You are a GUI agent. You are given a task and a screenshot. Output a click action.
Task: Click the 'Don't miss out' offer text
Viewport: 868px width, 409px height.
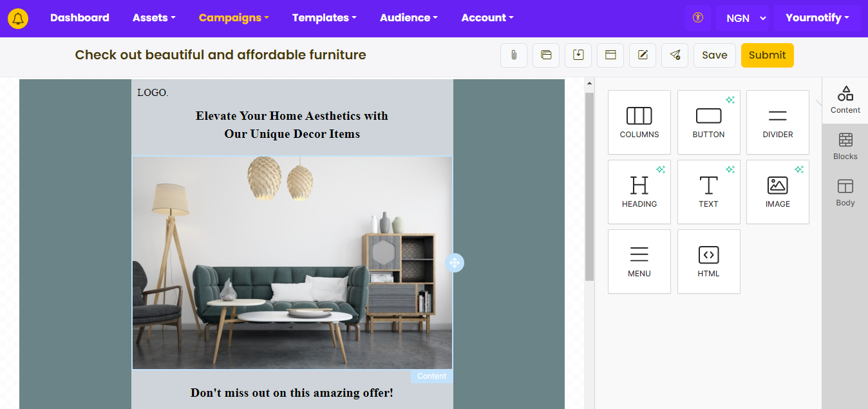coord(292,393)
